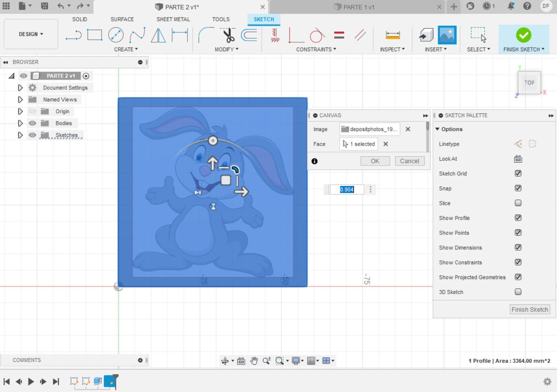This screenshot has width=557, height=392.
Task: Switch to the TOOLS tab
Action: tap(221, 19)
